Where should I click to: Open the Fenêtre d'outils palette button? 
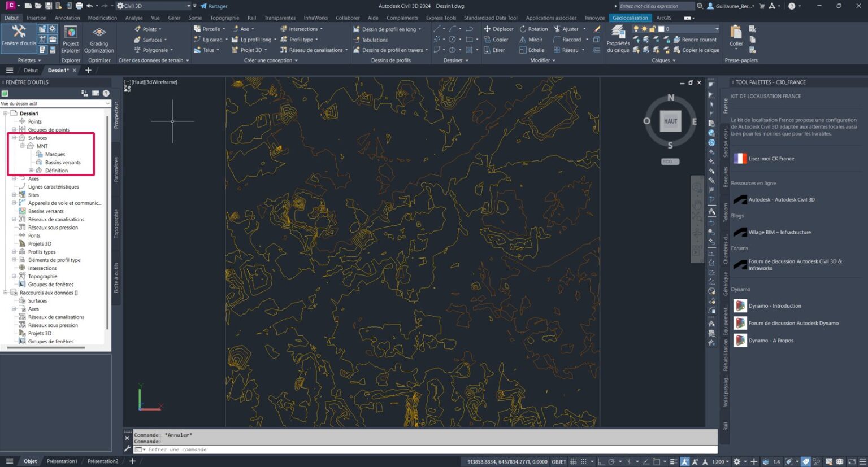point(19,35)
